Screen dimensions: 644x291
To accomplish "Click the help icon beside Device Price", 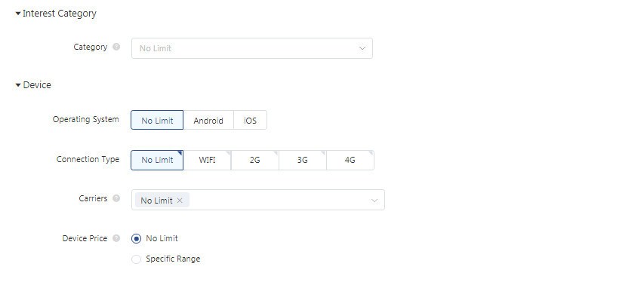I will tap(116, 238).
